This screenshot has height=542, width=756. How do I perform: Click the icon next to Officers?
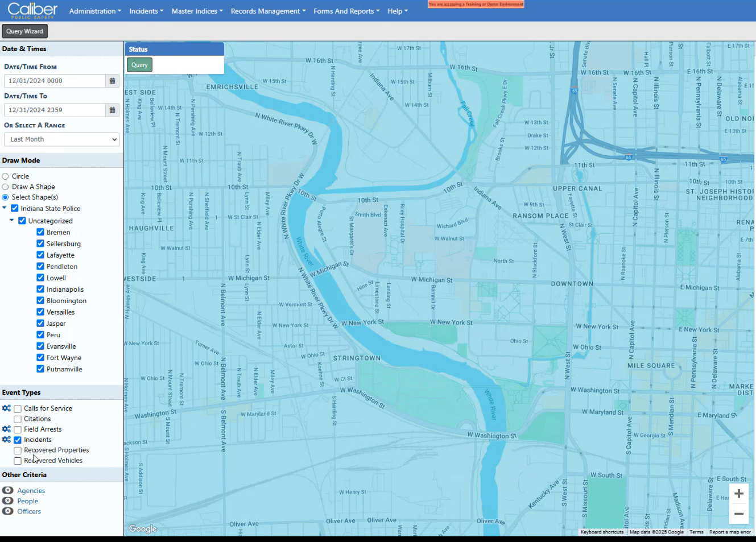point(8,511)
